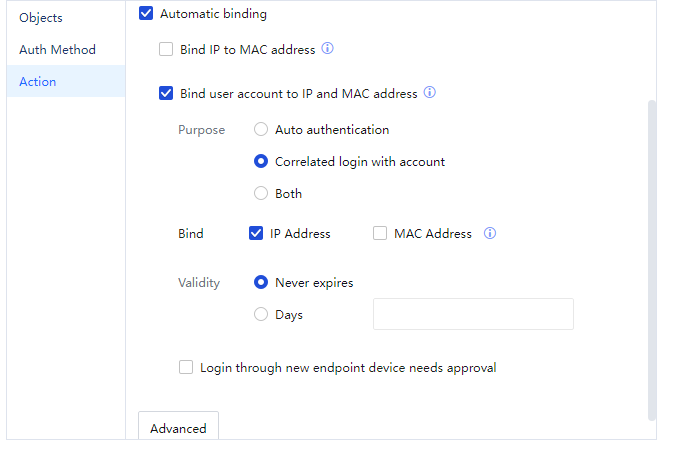Toggle Bind user account to IP and MAC
This screenshot has width=685, height=453.
(166, 94)
